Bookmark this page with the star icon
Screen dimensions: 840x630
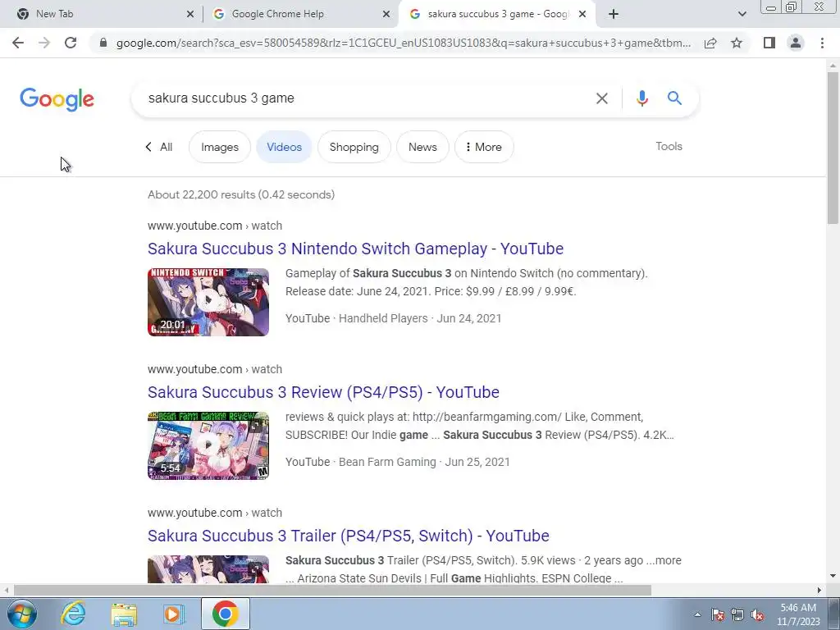click(737, 43)
